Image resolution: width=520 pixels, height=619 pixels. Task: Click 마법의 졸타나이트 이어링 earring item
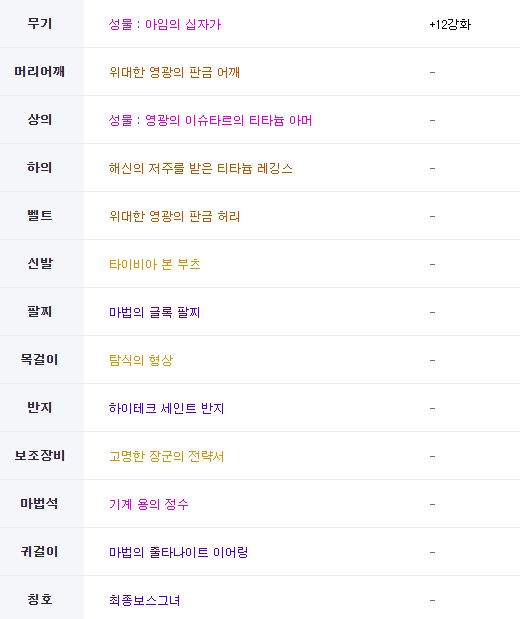pyautogui.click(x=178, y=552)
